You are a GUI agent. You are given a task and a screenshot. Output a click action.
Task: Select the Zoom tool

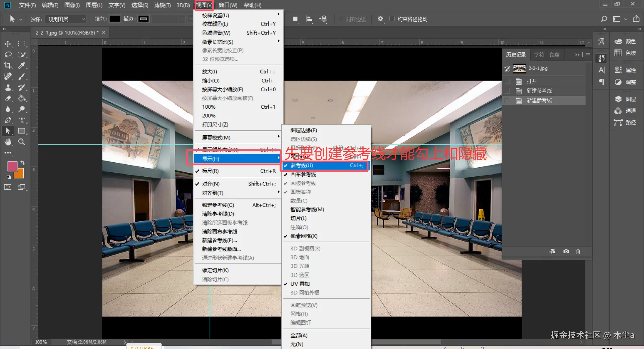[22, 142]
